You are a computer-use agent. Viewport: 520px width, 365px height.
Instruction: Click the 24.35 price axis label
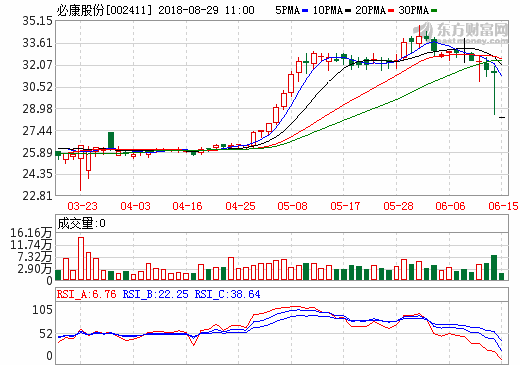[x=37, y=174]
